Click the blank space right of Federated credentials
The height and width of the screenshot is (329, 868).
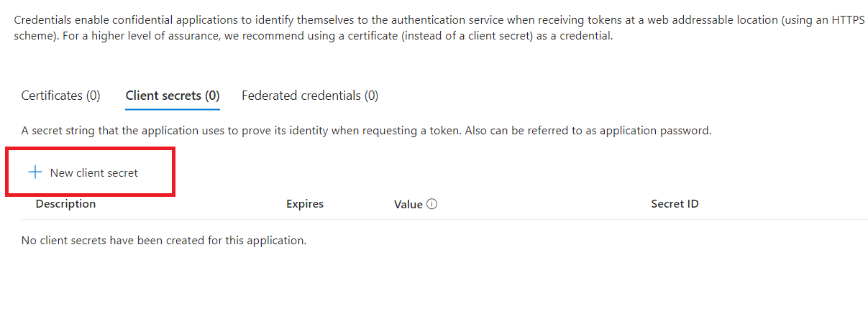pos(575,96)
